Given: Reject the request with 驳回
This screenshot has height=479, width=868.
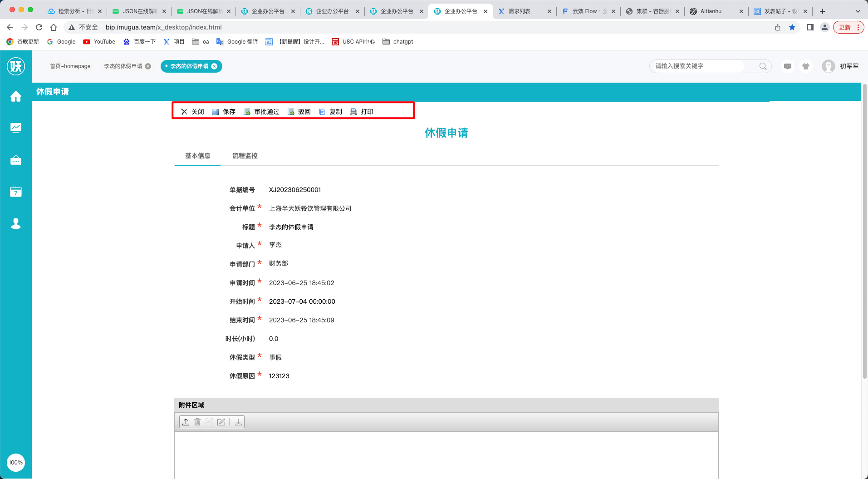Looking at the screenshot, I should point(299,112).
